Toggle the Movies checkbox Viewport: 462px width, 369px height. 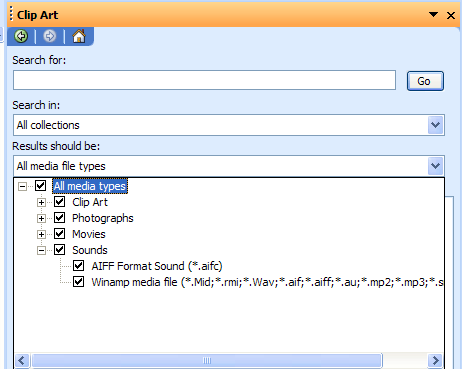[x=60, y=234]
